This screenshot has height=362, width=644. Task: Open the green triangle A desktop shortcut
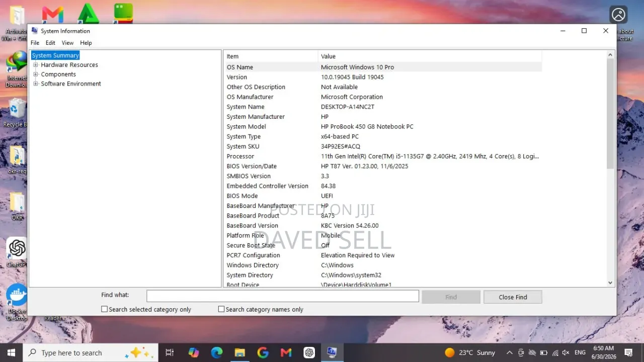click(x=89, y=13)
